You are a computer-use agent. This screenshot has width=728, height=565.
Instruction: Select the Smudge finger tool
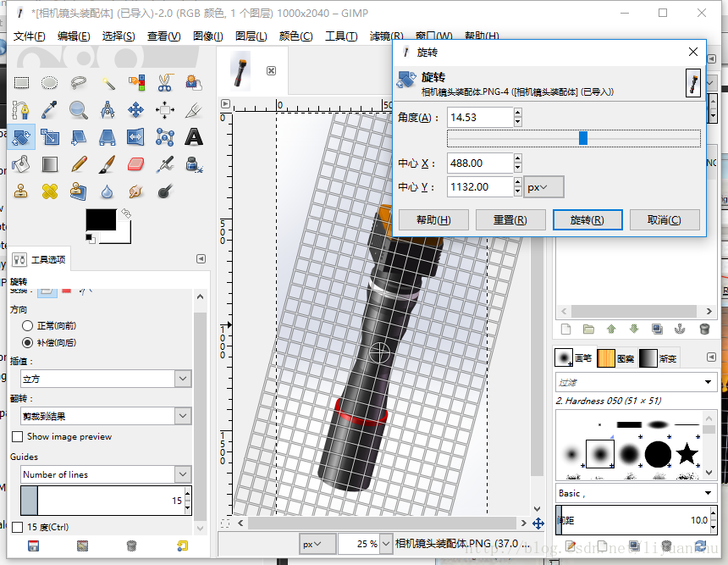coord(136,191)
